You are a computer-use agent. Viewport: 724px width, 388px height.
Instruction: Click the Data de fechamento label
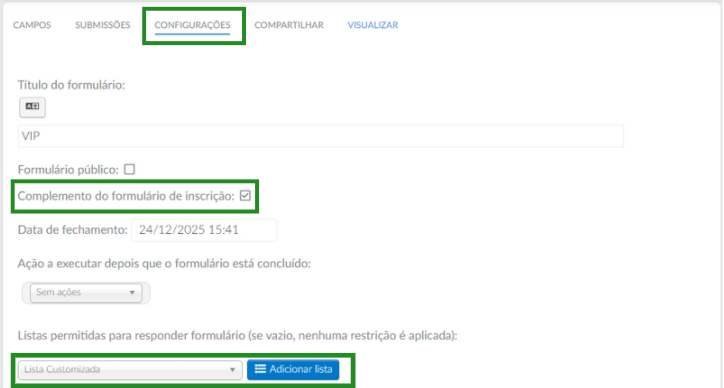[72, 230]
